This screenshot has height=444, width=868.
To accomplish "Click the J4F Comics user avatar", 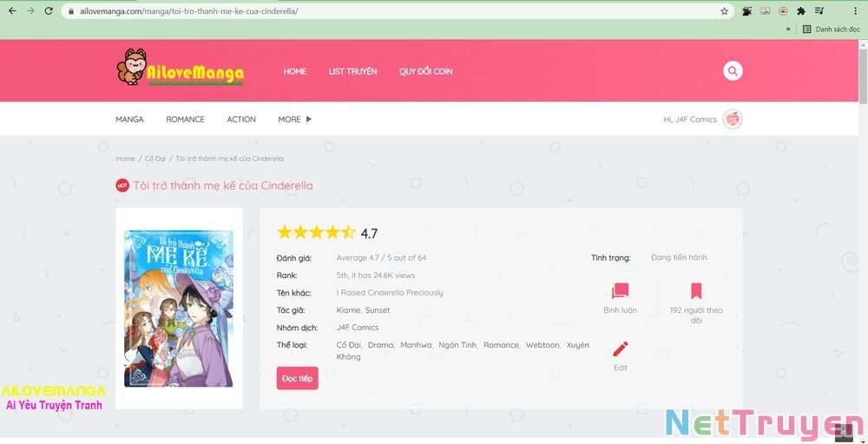I will pyautogui.click(x=732, y=119).
